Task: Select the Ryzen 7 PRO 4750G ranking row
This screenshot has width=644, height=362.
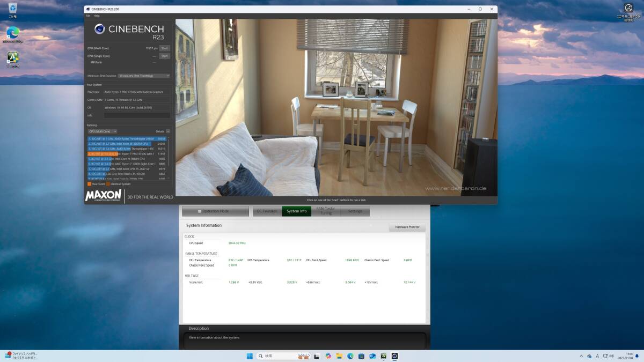Action: [x=127, y=154]
